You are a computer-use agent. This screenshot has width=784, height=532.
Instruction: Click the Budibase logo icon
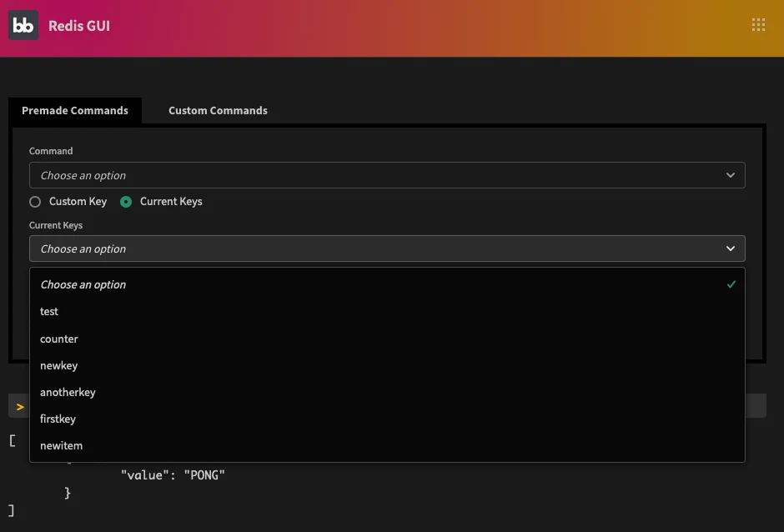click(x=23, y=25)
